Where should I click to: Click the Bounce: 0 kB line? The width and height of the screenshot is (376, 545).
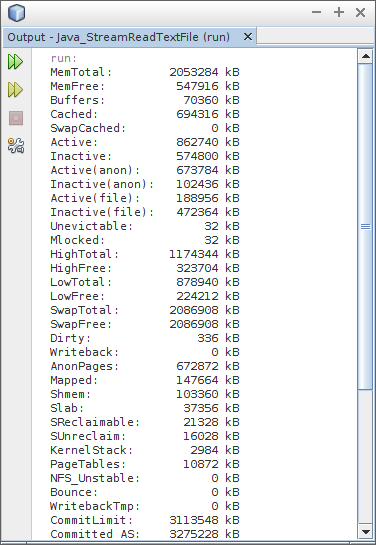pos(145,492)
